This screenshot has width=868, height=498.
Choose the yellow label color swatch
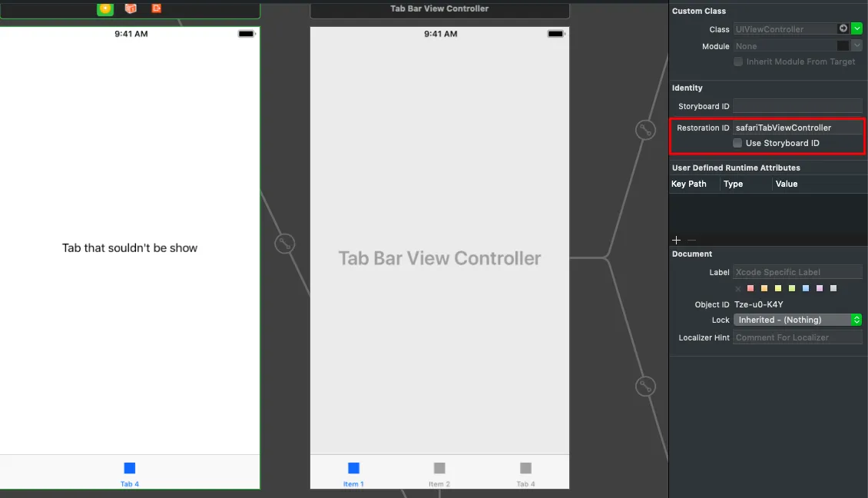click(778, 288)
